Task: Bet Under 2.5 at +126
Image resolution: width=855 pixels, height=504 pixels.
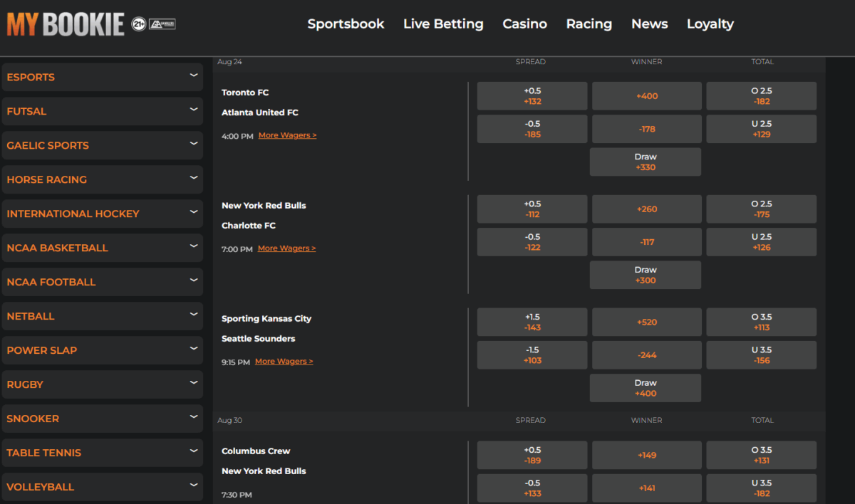Action: pos(762,242)
